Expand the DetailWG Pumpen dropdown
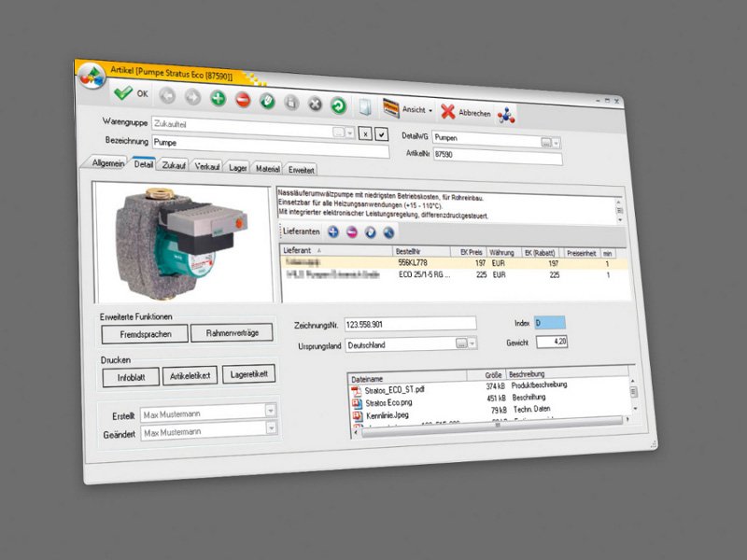 (556, 143)
